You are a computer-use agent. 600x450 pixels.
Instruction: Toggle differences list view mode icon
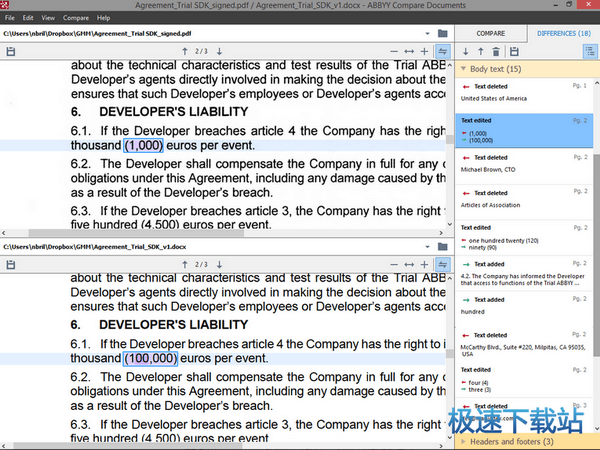(590, 51)
